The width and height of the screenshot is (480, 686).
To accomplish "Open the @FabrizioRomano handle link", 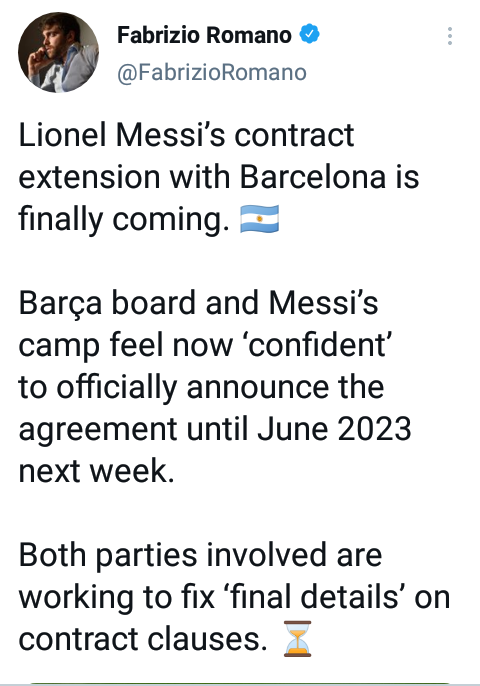I will point(212,72).
